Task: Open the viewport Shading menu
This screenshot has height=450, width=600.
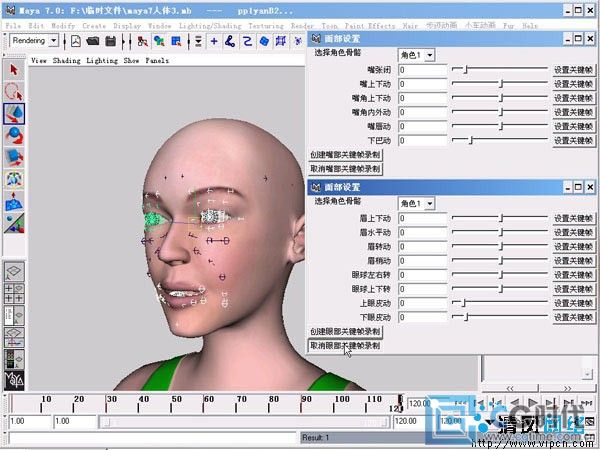Action: tap(67, 60)
